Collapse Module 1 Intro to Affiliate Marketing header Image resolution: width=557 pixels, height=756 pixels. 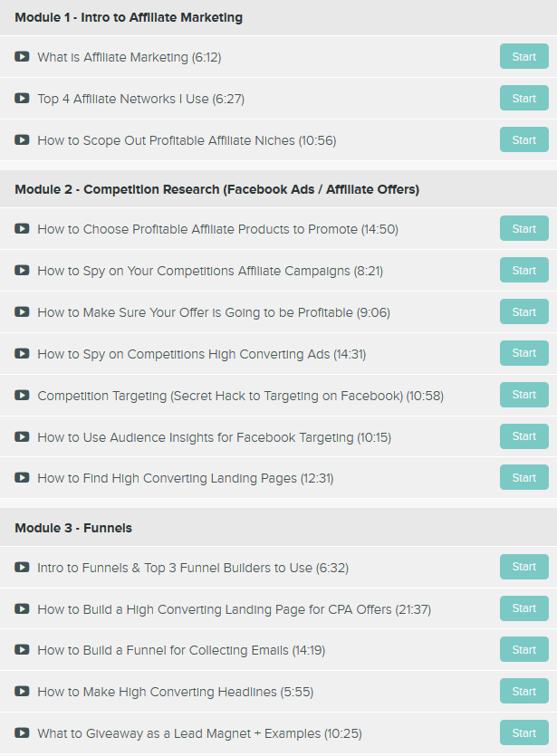tap(129, 17)
